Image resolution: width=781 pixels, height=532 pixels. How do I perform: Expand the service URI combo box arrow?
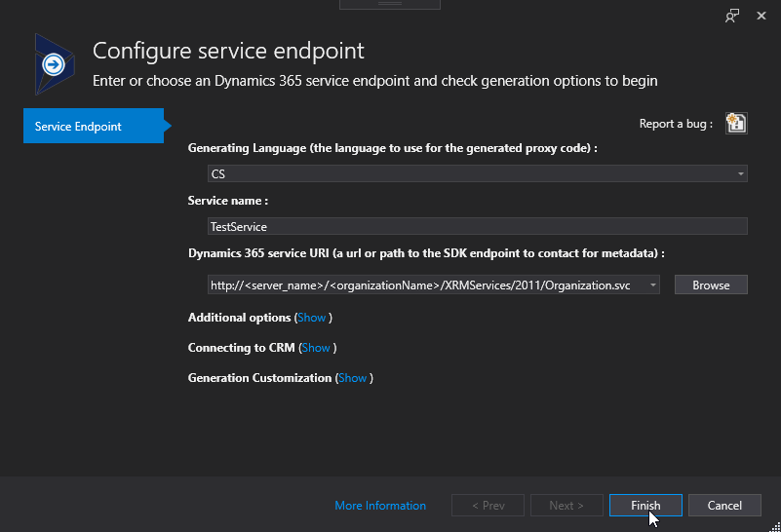[652, 285]
